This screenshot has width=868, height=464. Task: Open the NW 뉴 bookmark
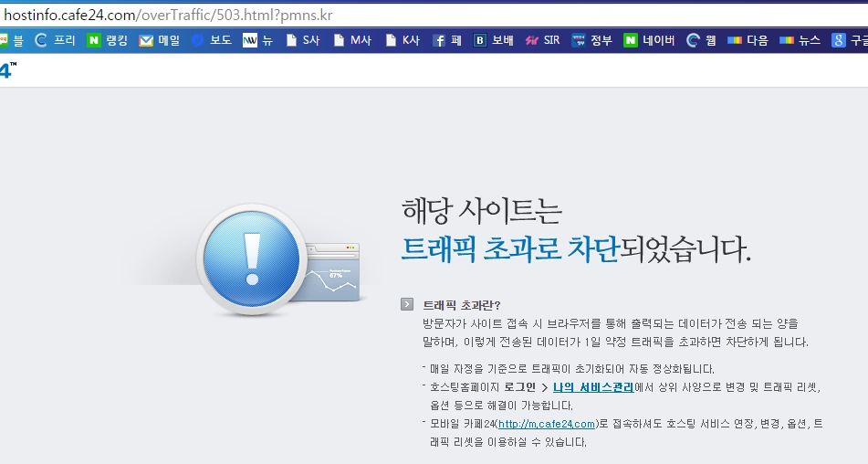pos(258,40)
